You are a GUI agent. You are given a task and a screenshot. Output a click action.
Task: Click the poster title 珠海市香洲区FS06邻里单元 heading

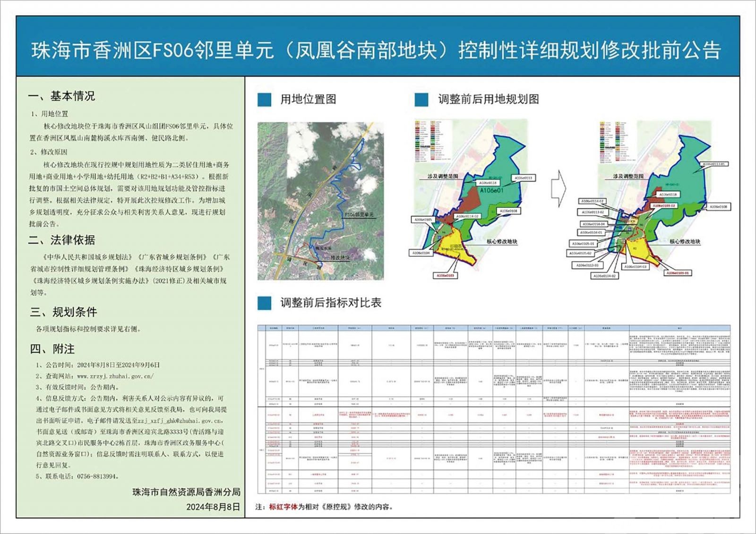[377, 51]
